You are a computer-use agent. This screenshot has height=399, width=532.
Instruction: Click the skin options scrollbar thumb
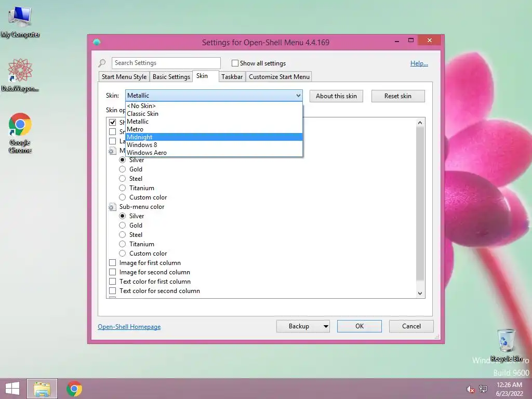(x=420, y=204)
